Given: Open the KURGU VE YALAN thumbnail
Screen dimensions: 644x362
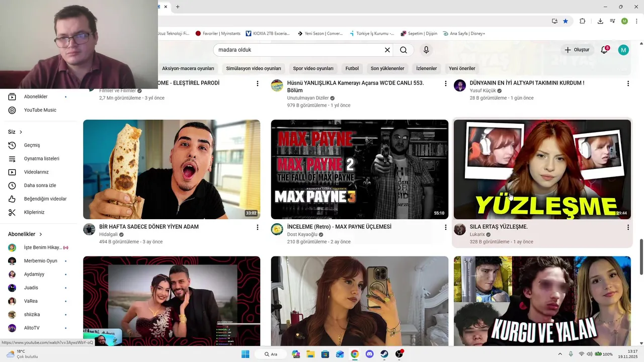Looking at the screenshot, I should pyautogui.click(x=542, y=301).
